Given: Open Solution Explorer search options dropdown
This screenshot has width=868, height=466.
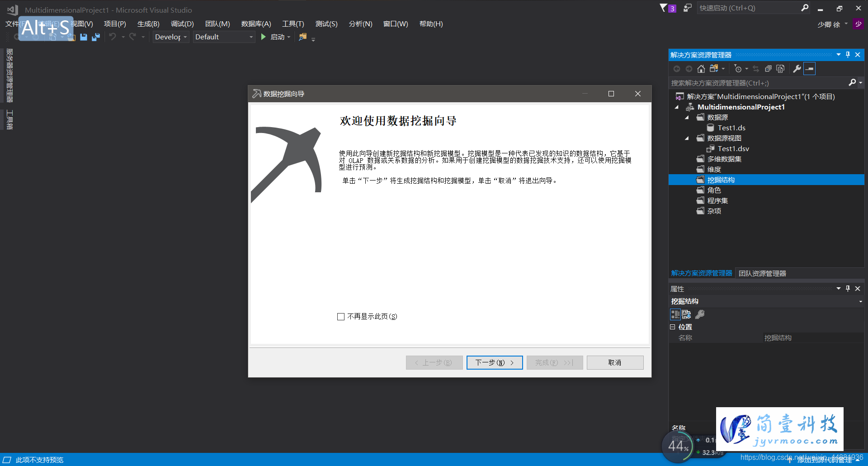Looking at the screenshot, I should point(861,83).
